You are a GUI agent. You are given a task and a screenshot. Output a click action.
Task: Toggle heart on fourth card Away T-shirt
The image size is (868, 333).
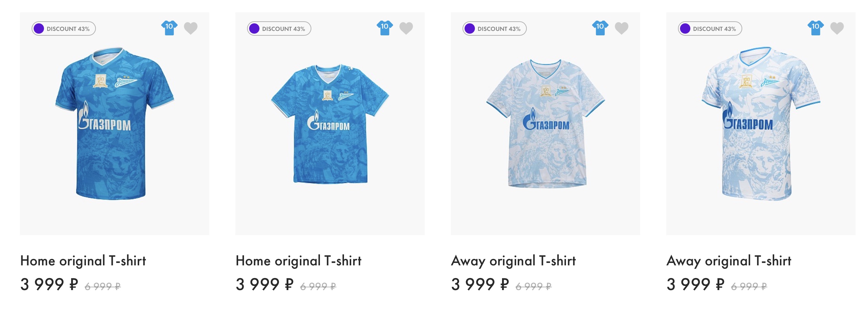point(837,28)
